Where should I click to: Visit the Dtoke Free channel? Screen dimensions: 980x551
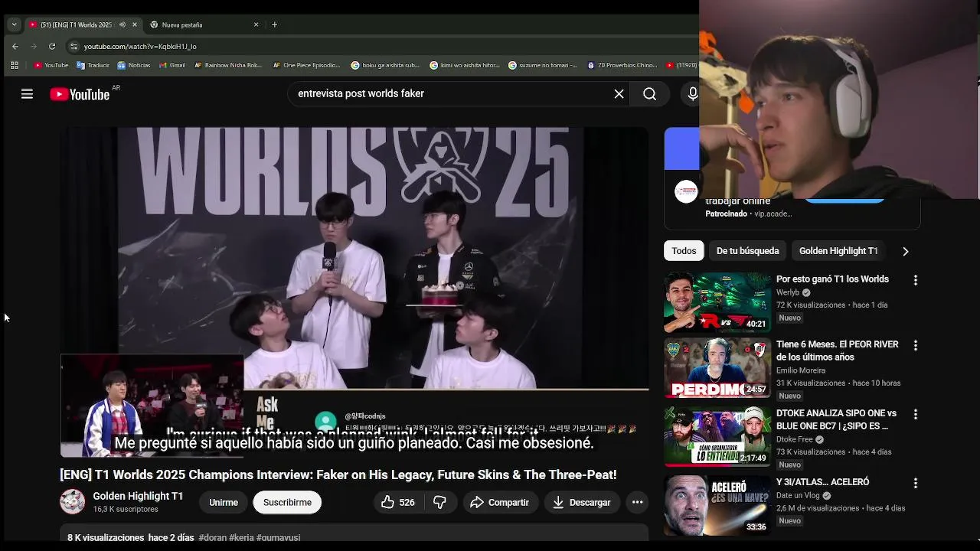pyautogui.click(x=795, y=439)
